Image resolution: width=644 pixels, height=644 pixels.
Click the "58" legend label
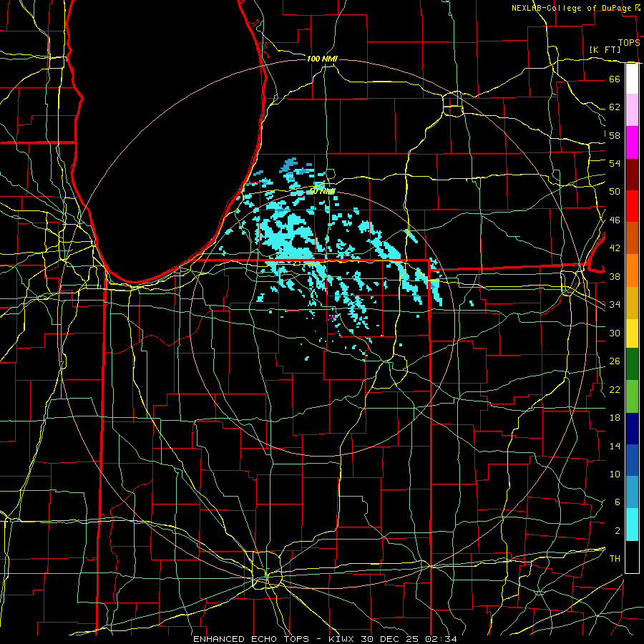[615, 135]
